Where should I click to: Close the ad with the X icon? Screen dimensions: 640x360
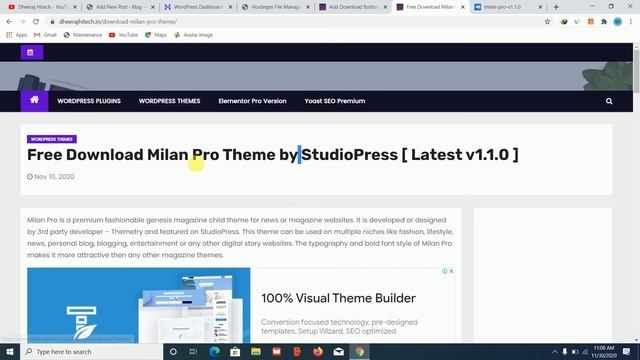click(451, 271)
